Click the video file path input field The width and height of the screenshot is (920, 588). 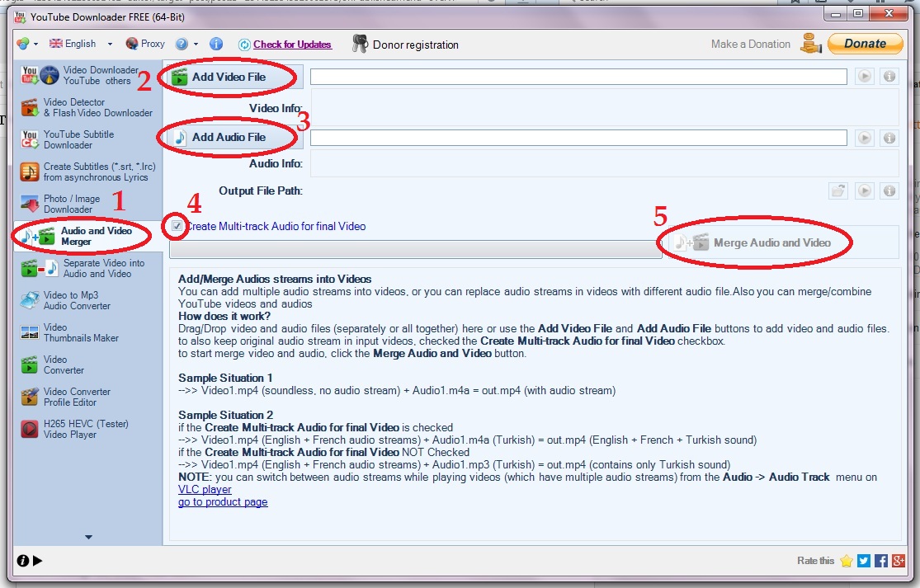578,77
